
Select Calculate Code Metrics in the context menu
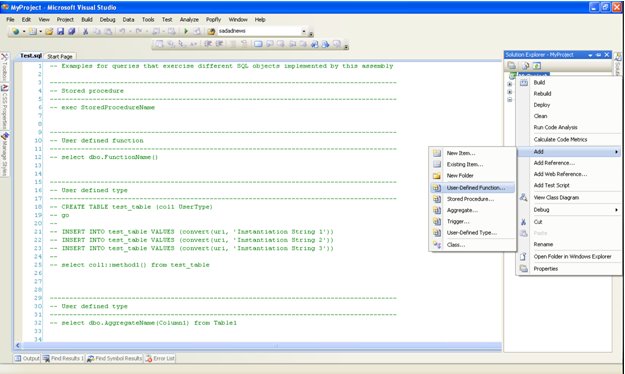pyautogui.click(x=568, y=140)
